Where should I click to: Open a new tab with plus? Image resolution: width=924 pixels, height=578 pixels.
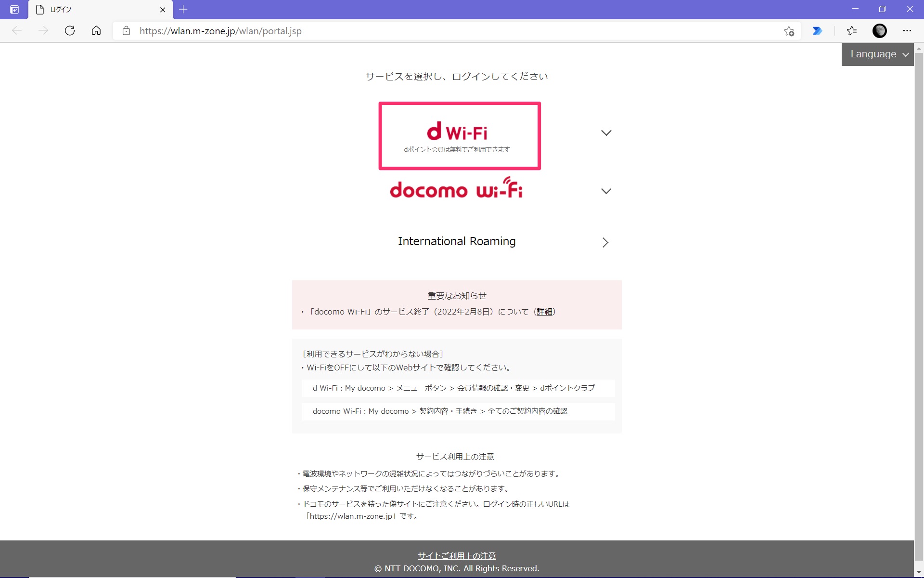coord(183,9)
